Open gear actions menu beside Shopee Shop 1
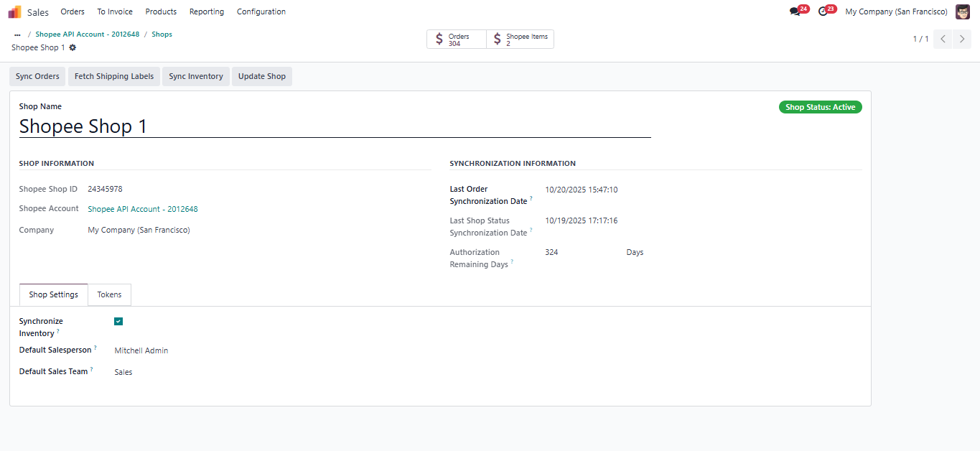The image size is (980, 451). coord(73,47)
